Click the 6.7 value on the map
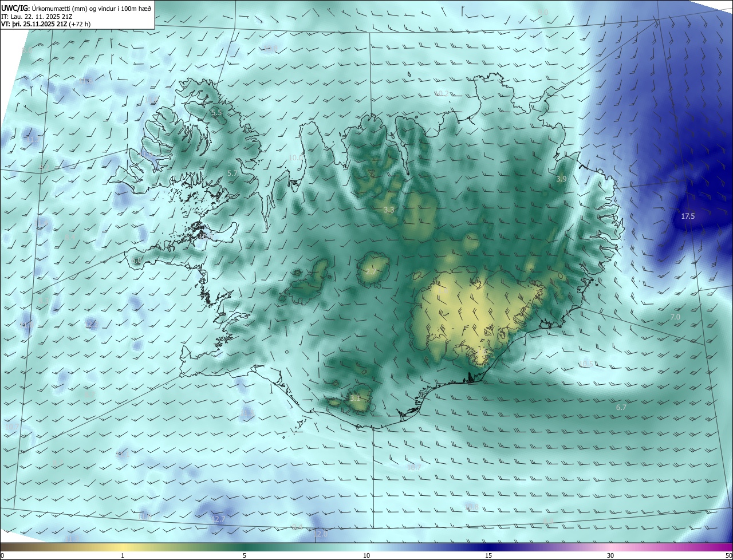This screenshot has width=733, height=560. 621,407
